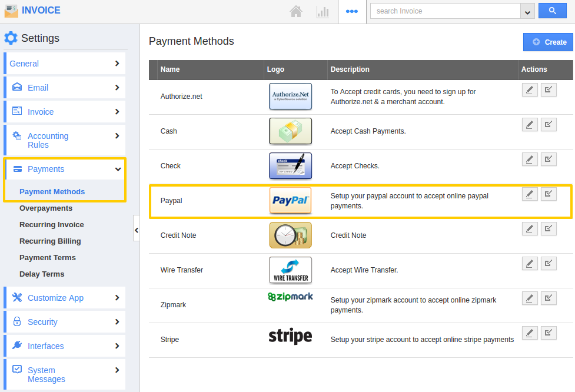Image resolution: width=575 pixels, height=392 pixels.
Task: Edit the Paypal payment method
Action: [530, 194]
